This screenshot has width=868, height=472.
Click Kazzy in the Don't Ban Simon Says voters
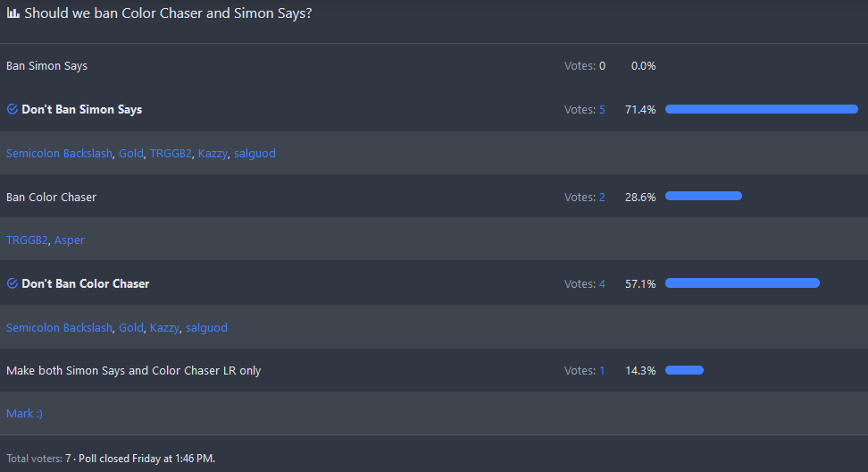click(x=213, y=154)
